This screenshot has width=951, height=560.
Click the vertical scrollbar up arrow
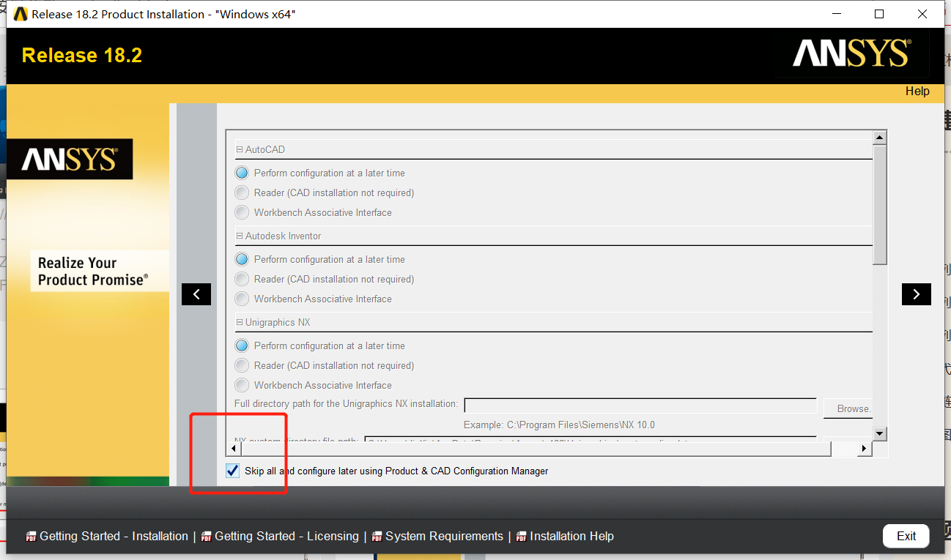(x=880, y=137)
